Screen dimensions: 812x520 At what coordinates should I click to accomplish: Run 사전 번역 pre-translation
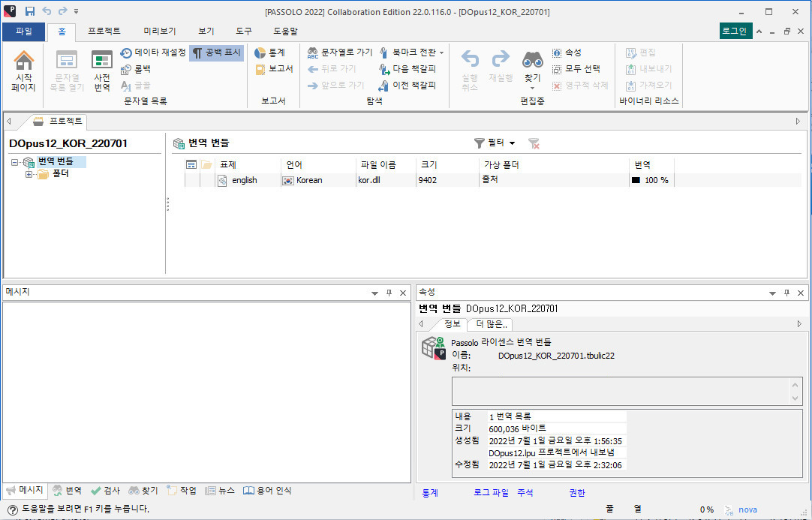click(x=102, y=71)
